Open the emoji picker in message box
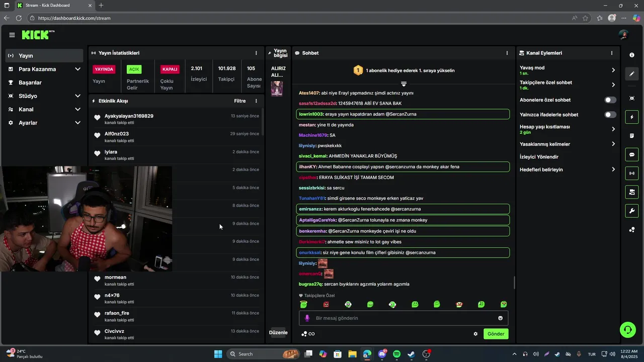The height and width of the screenshot is (362, 644). (x=500, y=318)
